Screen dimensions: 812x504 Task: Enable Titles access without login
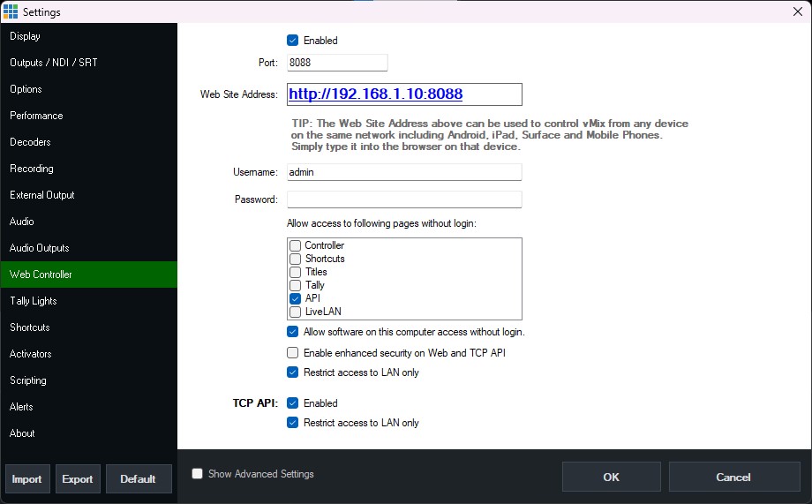(295, 272)
